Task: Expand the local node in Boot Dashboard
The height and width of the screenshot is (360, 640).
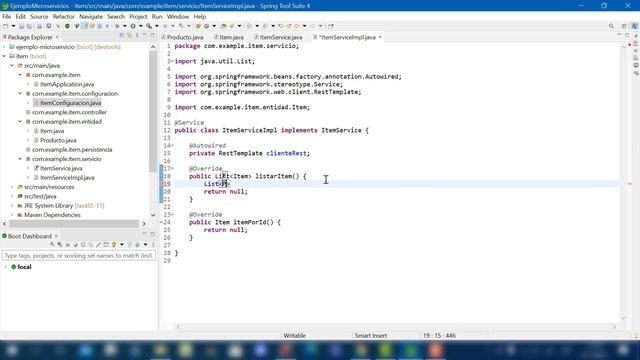Action: (6, 267)
